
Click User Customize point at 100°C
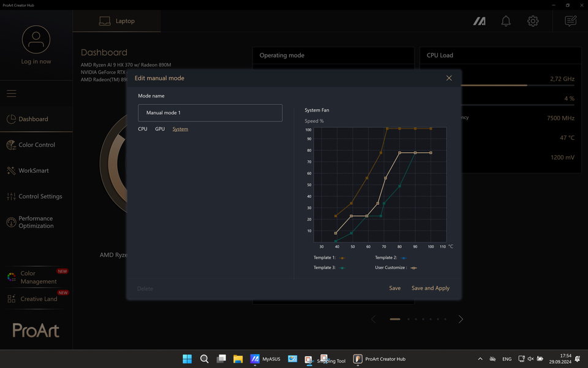[431, 153]
